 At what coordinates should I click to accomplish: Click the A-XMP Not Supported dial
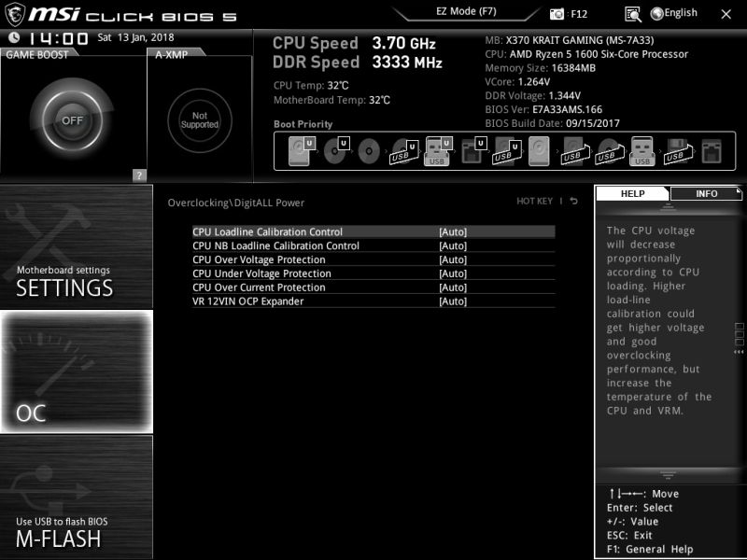[x=200, y=120]
